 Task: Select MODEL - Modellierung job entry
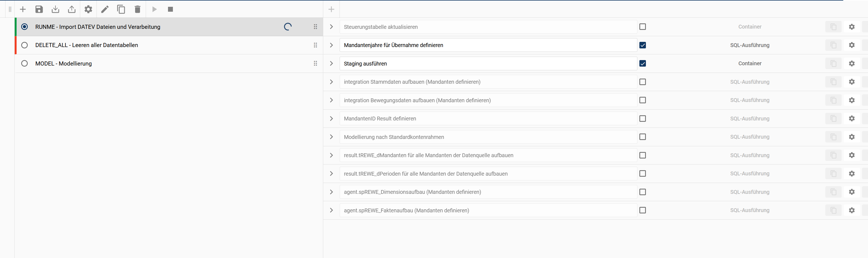(x=63, y=64)
